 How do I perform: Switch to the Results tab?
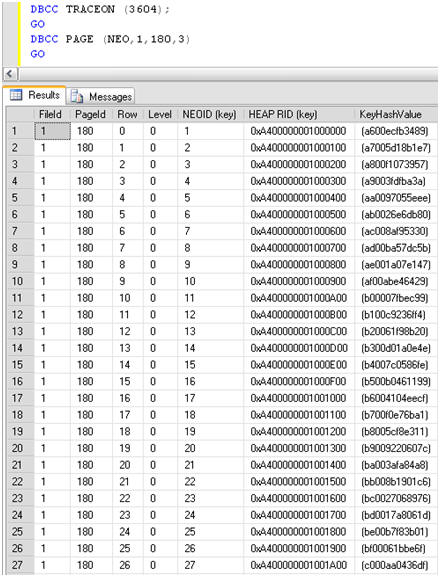pyautogui.click(x=35, y=95)
